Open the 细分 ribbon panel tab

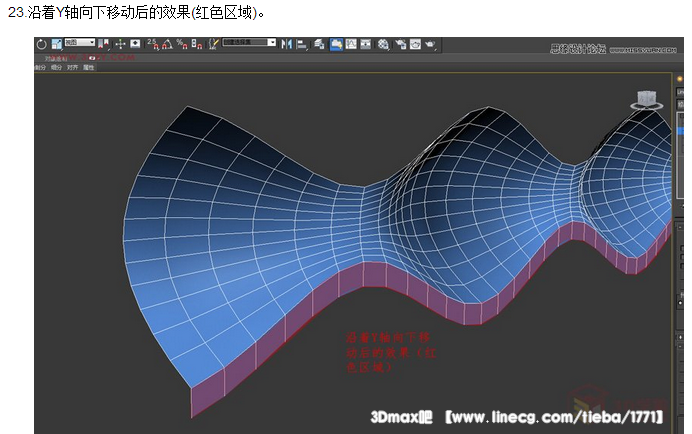click(x=56, y=68)
